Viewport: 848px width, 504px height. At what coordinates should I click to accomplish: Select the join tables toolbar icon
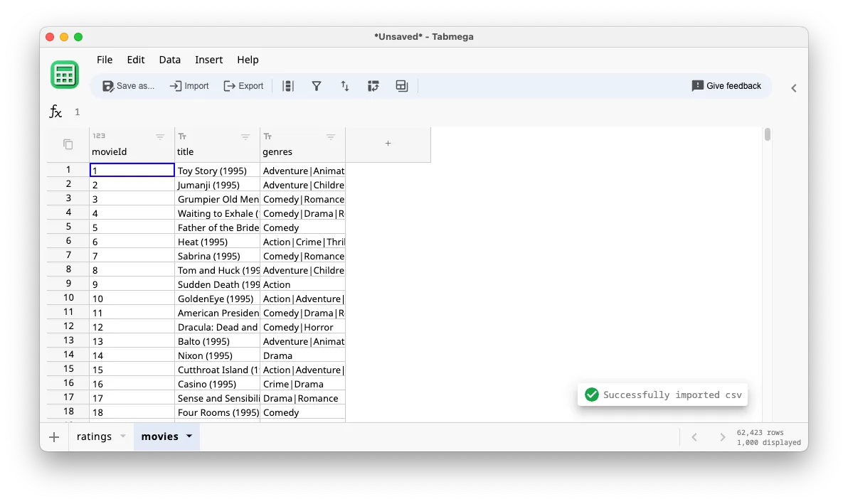tap(402, 85)
